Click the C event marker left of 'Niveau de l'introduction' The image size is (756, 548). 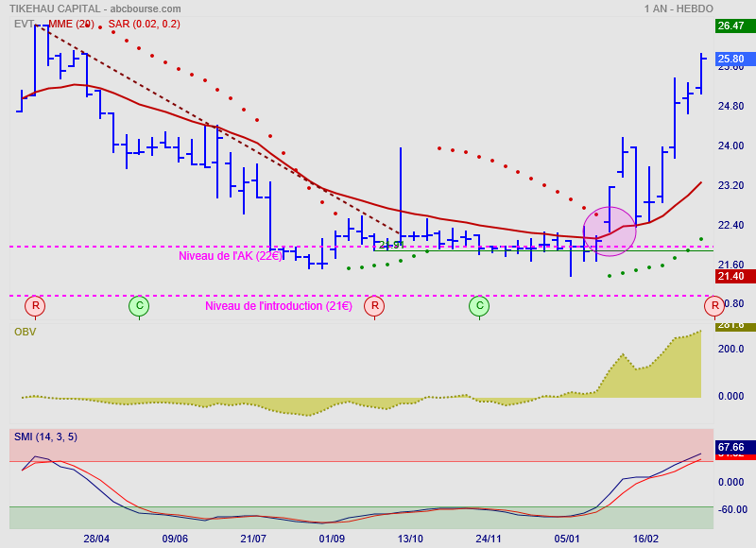[x=139, y=305]
